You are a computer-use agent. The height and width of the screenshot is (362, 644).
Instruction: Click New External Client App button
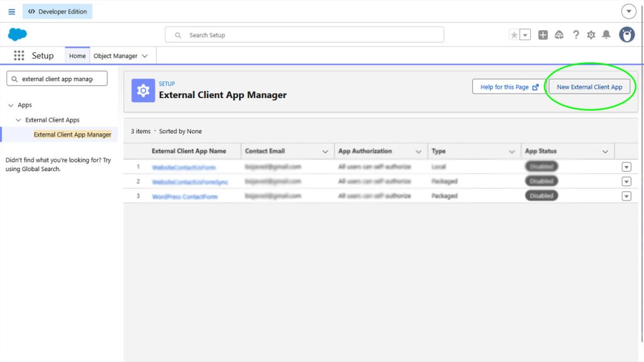pos(589,87)
